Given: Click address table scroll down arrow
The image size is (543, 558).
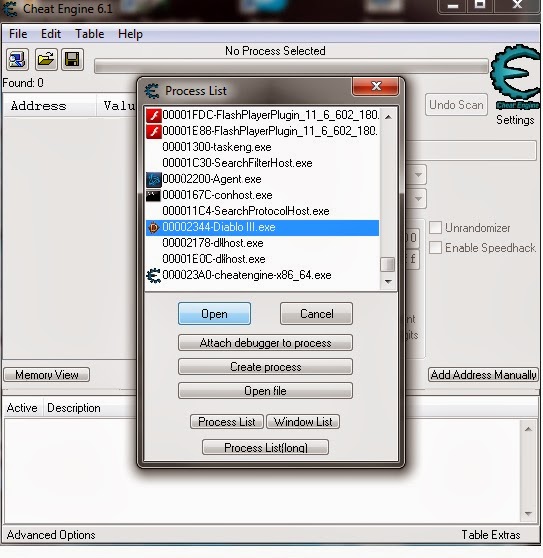Looking at the screenshot, I should coord(528,514).
